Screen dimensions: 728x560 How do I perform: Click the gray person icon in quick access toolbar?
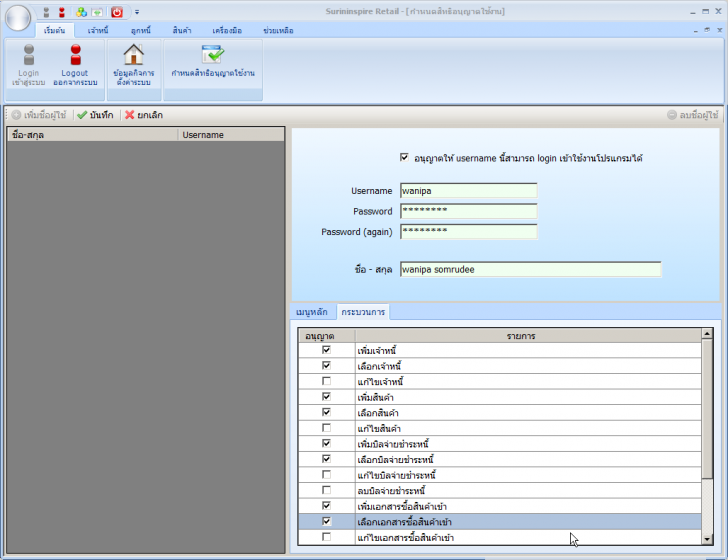click(x=46, y=13)
